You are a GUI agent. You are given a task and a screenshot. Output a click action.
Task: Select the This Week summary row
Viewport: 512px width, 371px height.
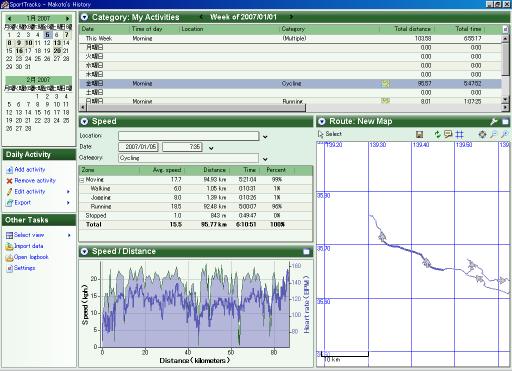pyautogui.click(x=290, y=39)
